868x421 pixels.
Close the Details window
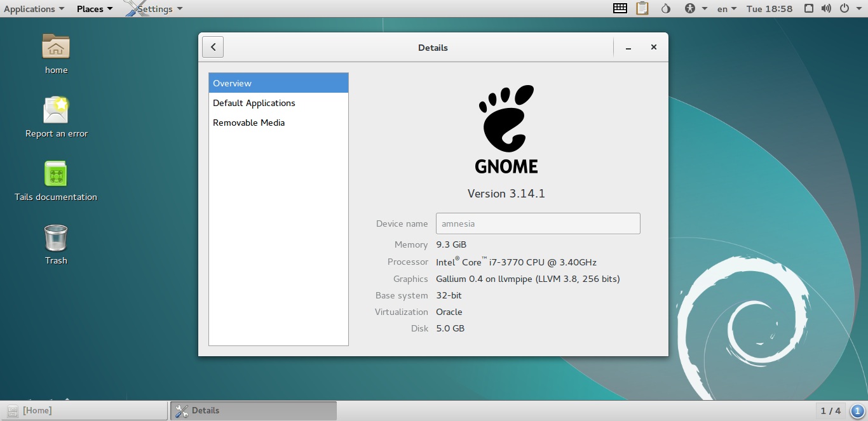coord(654,47)
